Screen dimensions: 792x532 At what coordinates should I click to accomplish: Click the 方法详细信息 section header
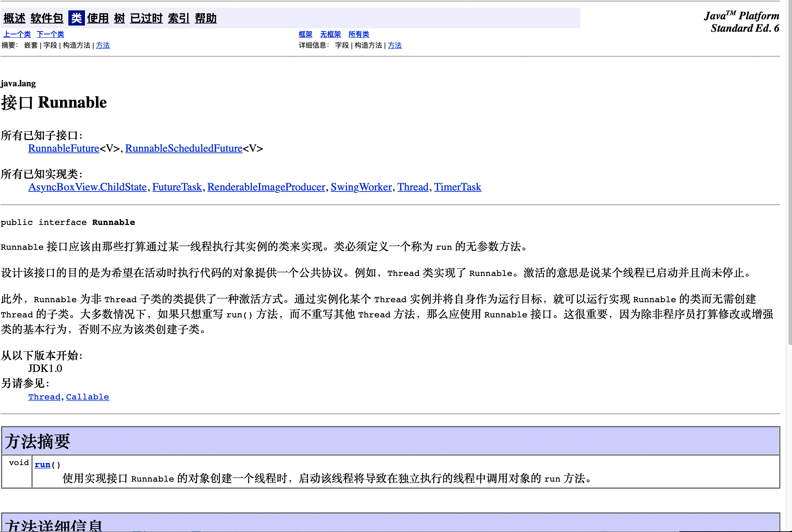(390, 522)
